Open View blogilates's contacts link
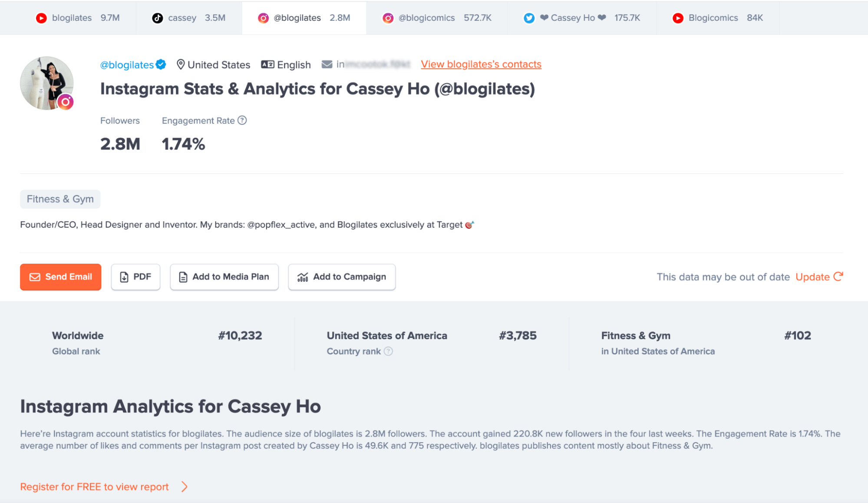This screenshot has height=503, width=868. pos(481,64)
